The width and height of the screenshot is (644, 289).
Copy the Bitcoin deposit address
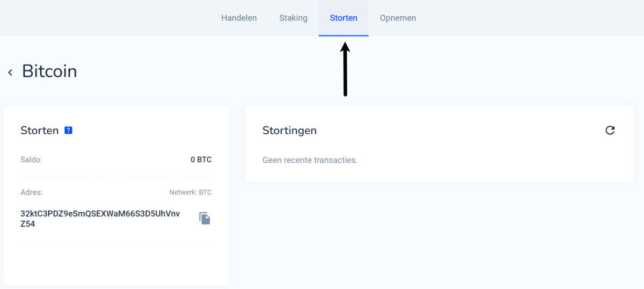pos(204,218)
